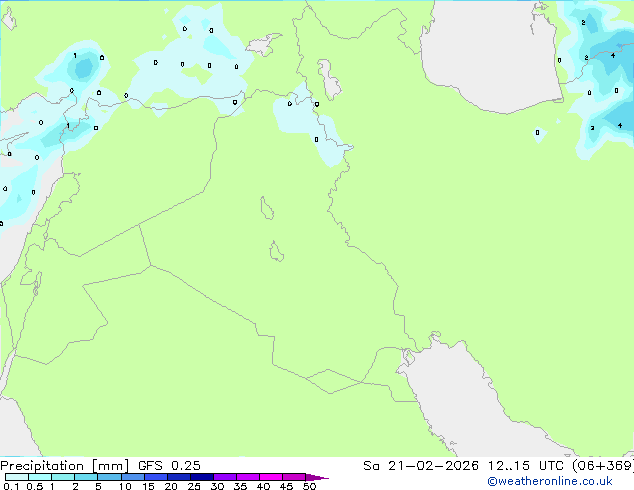The image size is (634, 490).
Task: Click the above-50 mm legend arrow tip
Action: coord(317,477)
